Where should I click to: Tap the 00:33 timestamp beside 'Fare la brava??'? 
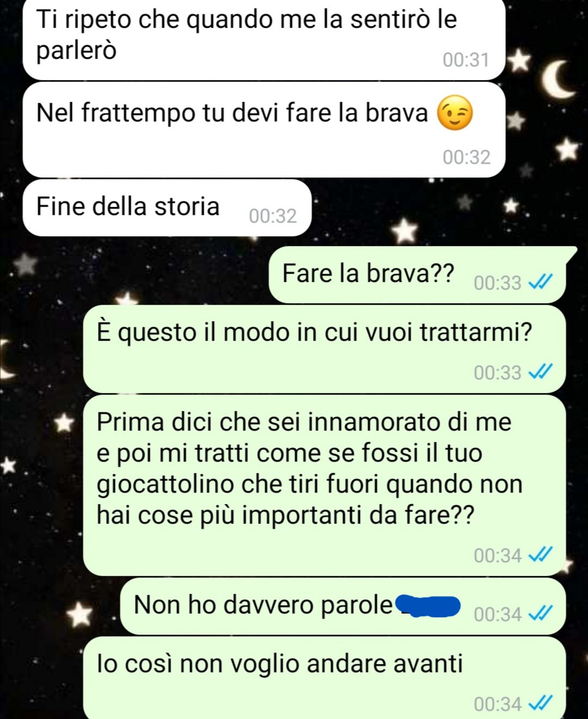tap(498, 283)
